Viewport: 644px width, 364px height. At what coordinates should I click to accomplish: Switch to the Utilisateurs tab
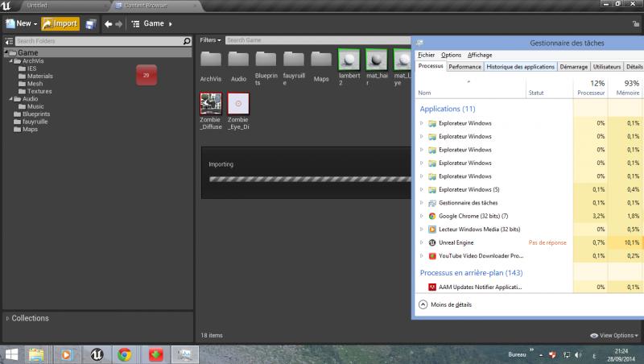pyautogui.click(x=607, y=67)
